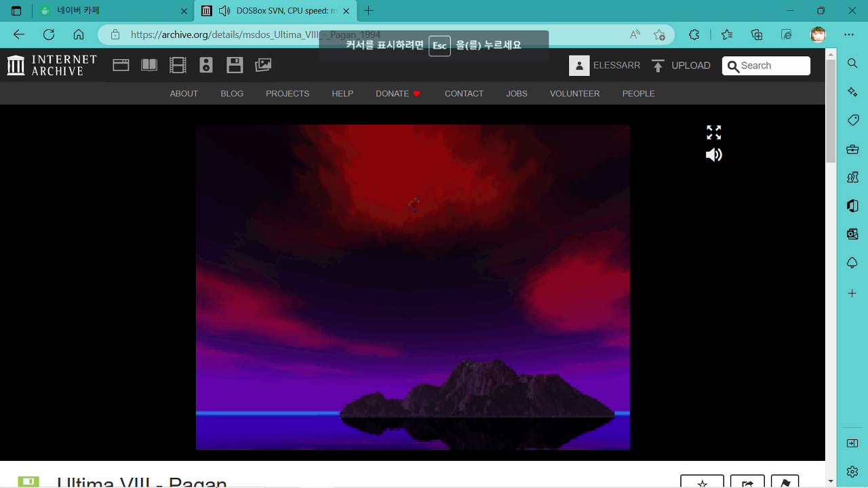Click the Ultima VIII game screen
The height and width of the screenshot is (488, 868).
[413, 287]
